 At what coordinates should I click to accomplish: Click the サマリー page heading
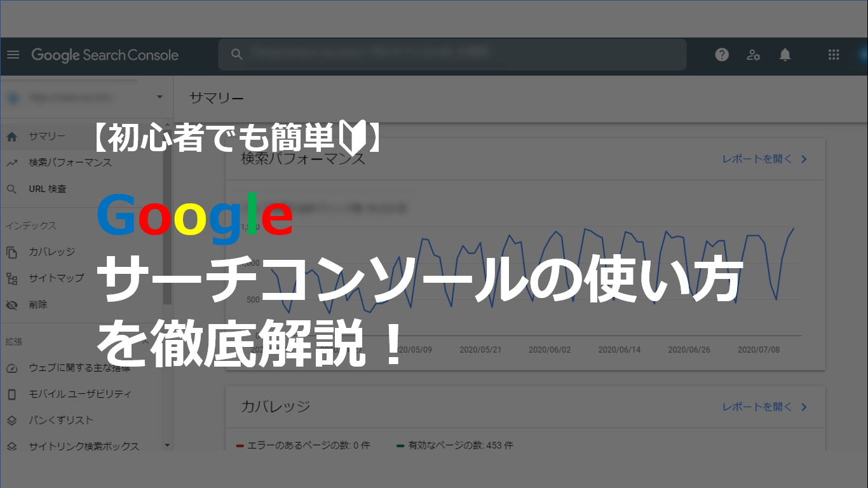(x=216, y=98)
